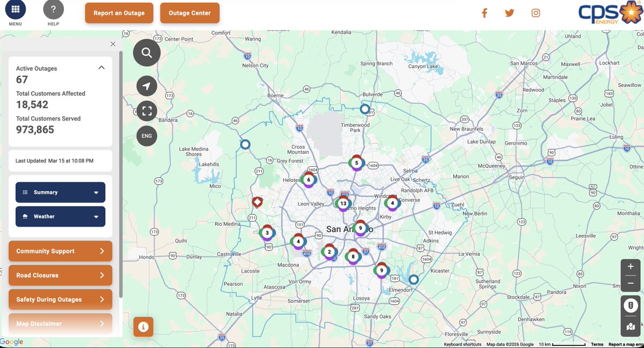Screen dimensions: 644x348
Task: Collapse the Active Outages card chevron
Action: pyautogui.click(x=101, y=68)
